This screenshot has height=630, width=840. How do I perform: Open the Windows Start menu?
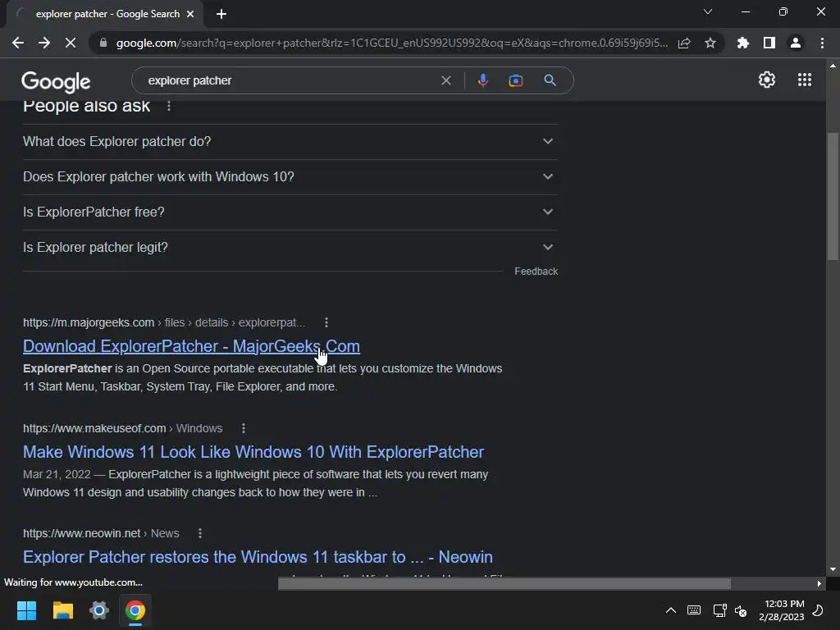coord(26,610)
